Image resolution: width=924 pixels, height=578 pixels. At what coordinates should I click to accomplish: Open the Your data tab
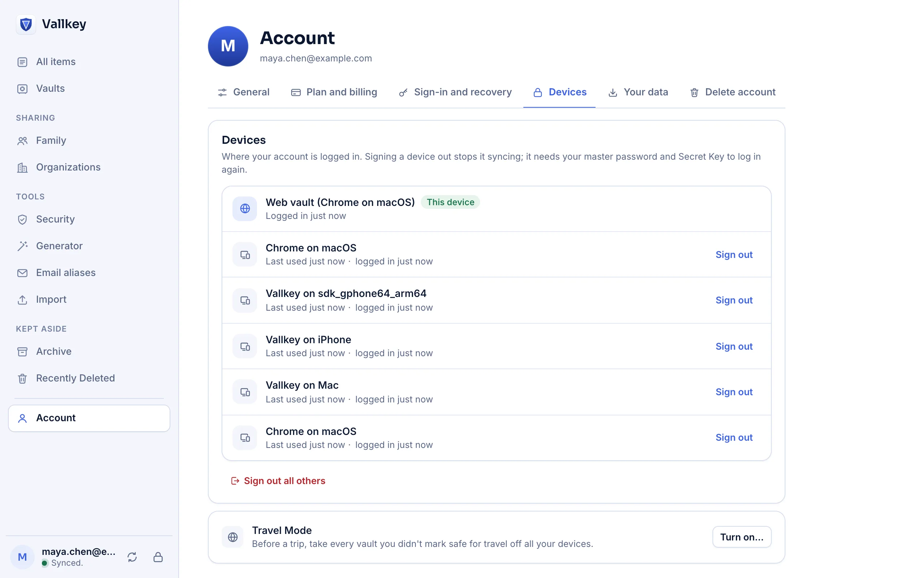(x=638, y=92)
